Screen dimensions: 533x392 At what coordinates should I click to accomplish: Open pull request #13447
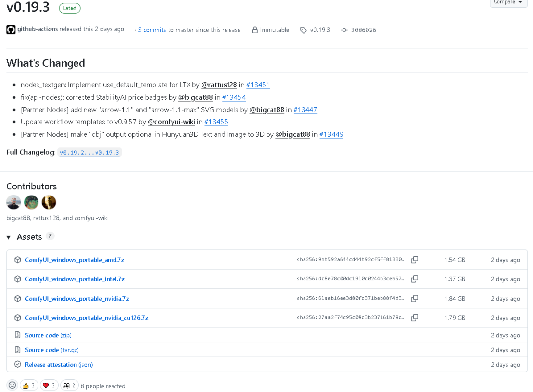click(x=305, y=110)
